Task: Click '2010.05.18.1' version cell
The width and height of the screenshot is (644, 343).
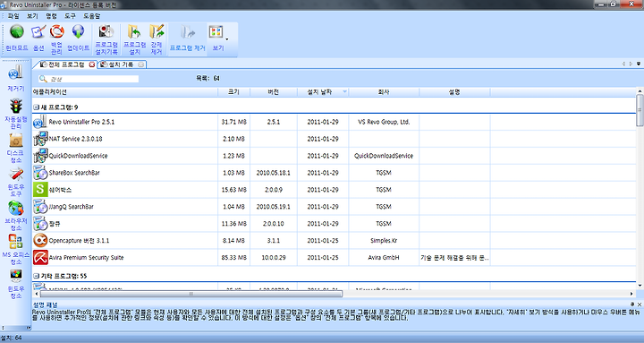Action: tap(273, 173)
